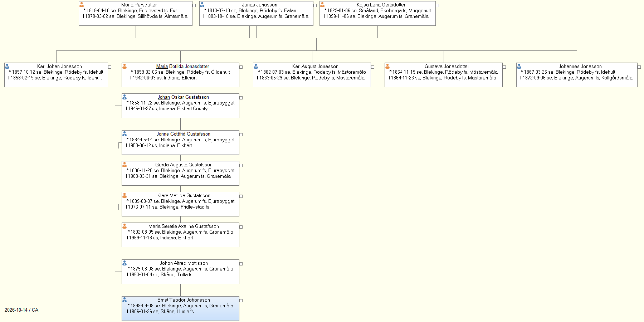Viewport: 644px width, 322px height.
Task: Toggle the small box next to Gustava Jonasdotter
Action: [504, 67]
